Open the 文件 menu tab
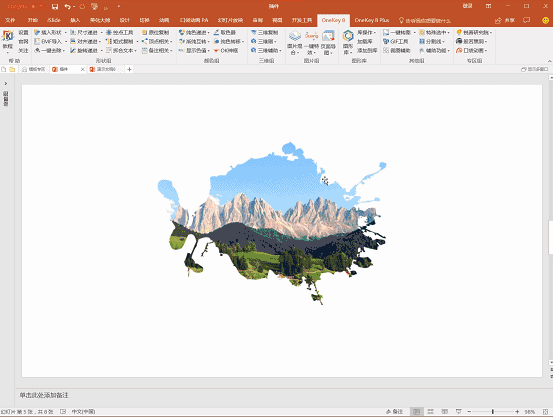The image size is (553, 417). pyautogui.click(x=10, y=20)
